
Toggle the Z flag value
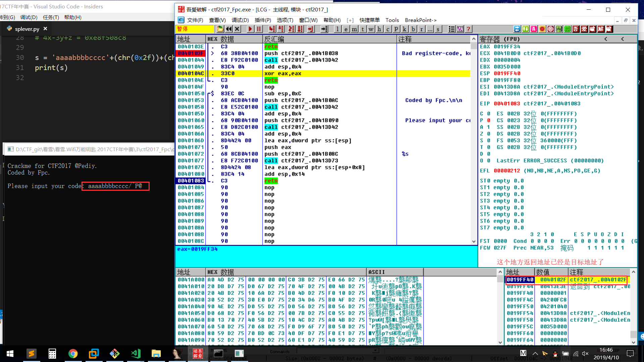tap(488, 134)
